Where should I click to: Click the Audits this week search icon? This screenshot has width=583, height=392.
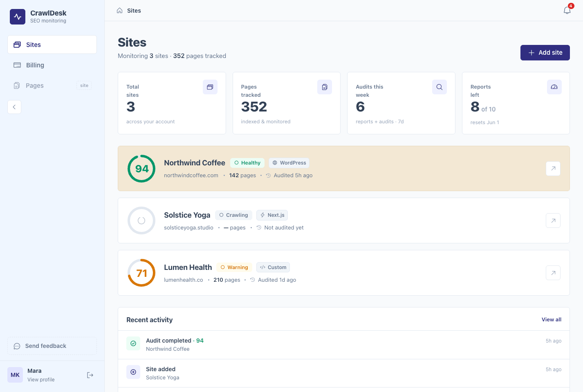(x=439, y=87)
